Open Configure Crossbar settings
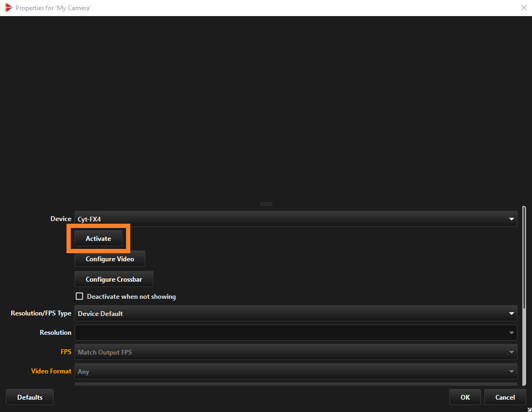Viewport: 532px width, 412px height. [x=114, y=279]
